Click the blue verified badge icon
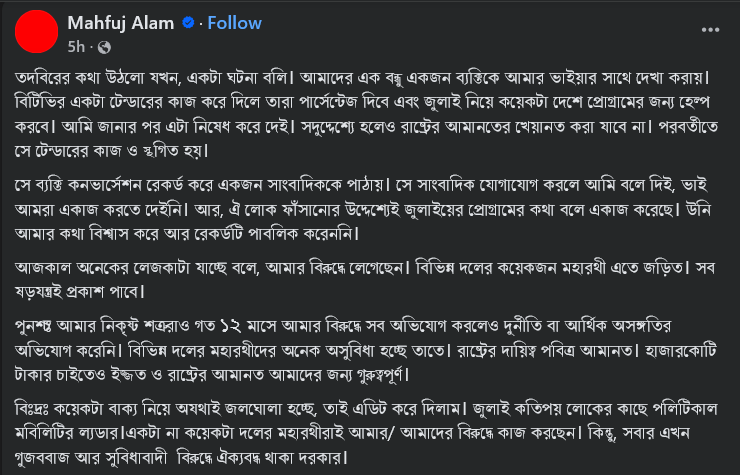This screenshot has height=475, width=740. click(188, 23)
